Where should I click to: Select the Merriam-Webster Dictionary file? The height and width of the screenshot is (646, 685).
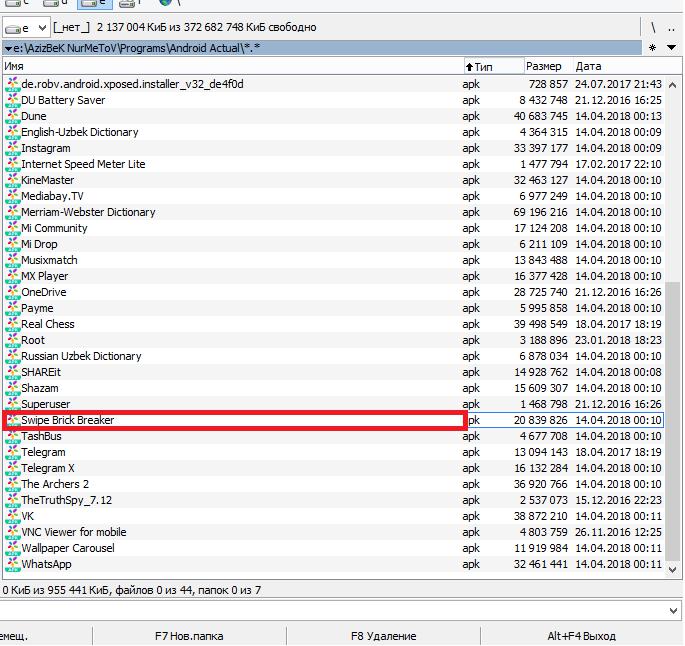88,212
